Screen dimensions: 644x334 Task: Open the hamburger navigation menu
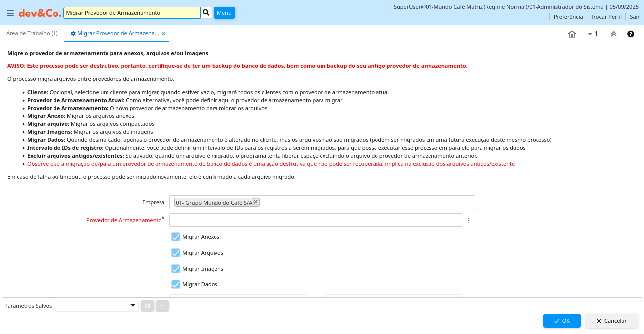tap(10, 13)
